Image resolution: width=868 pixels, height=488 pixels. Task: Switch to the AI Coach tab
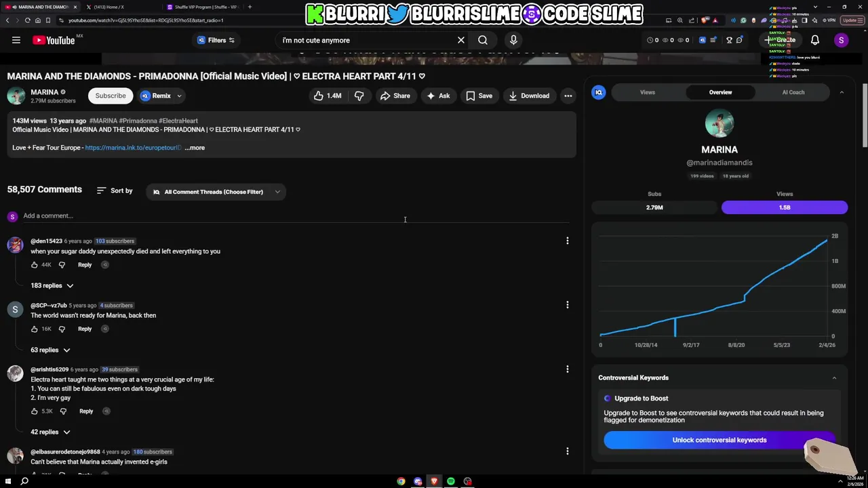[793, 92]
